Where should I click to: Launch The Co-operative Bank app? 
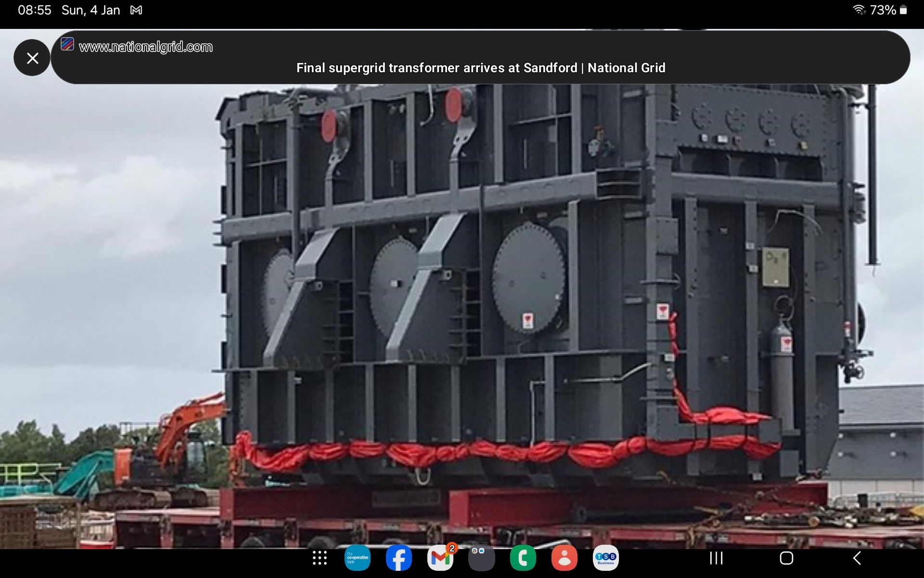358,558
